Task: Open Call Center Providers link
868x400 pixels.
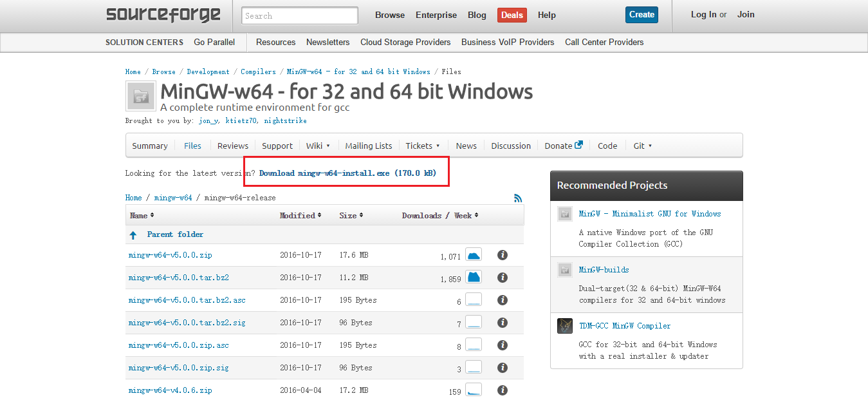Action: pyautogui.click(x=604, y=42)
